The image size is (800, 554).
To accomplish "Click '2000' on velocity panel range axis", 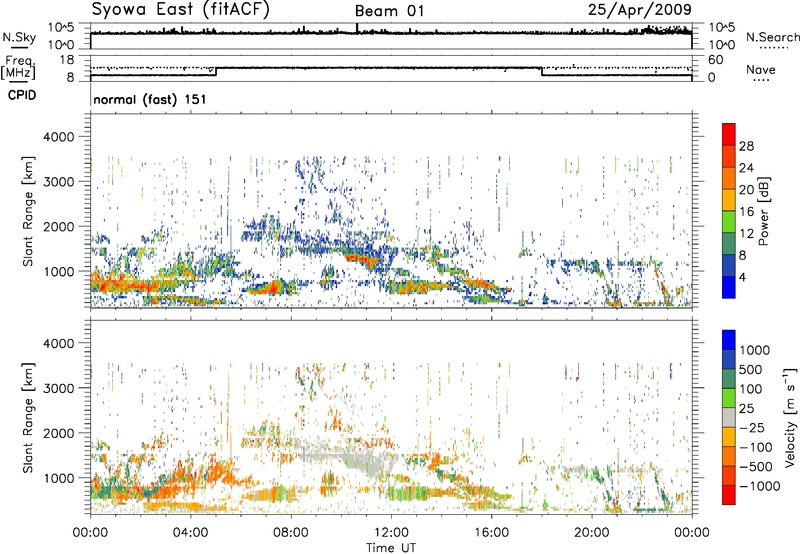I will click(59, 433).
